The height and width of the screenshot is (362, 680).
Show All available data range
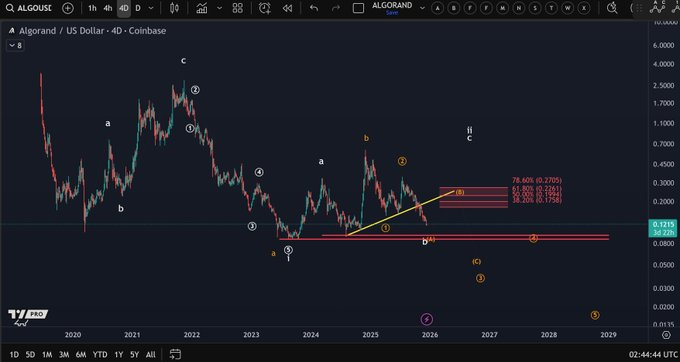point(150,355)
